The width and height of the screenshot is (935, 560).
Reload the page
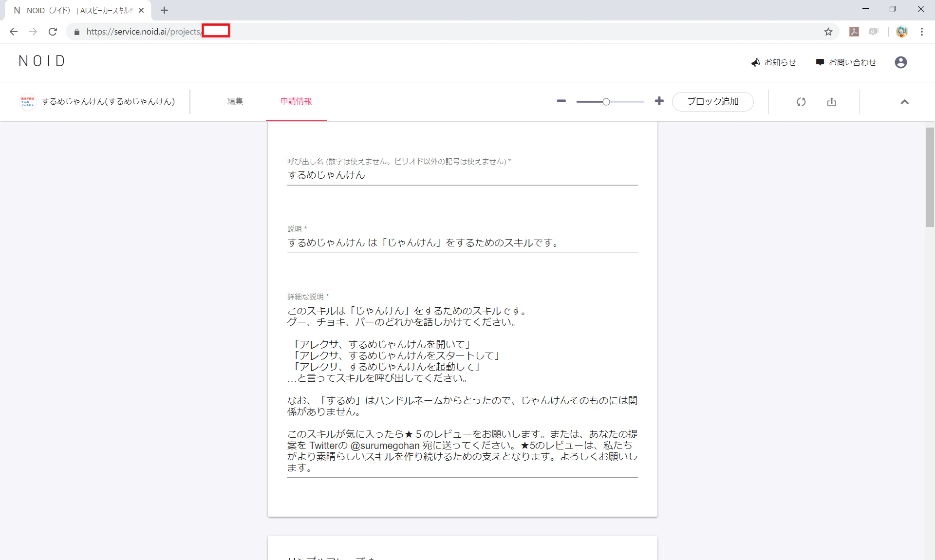pyautogui.click(x=53, y=32)
